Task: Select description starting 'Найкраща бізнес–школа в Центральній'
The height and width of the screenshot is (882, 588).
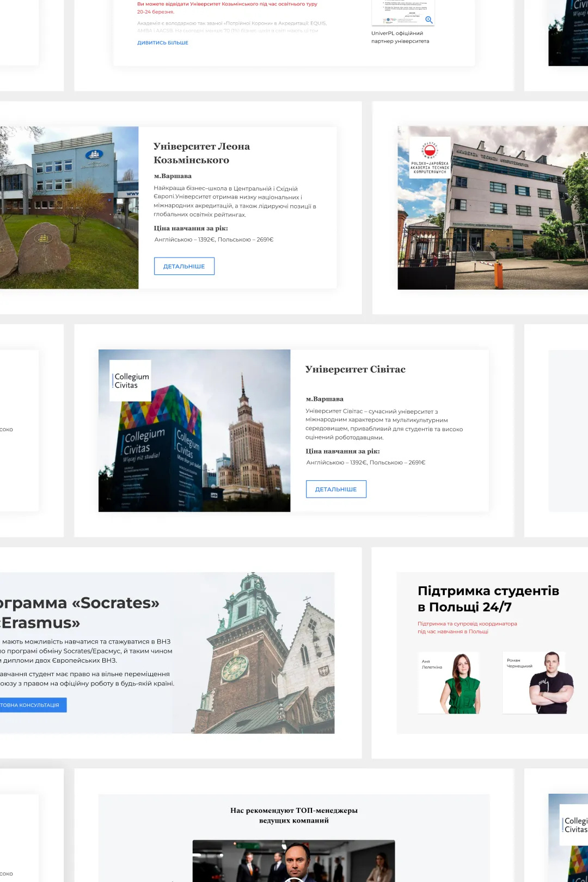Action: (235, 201)
